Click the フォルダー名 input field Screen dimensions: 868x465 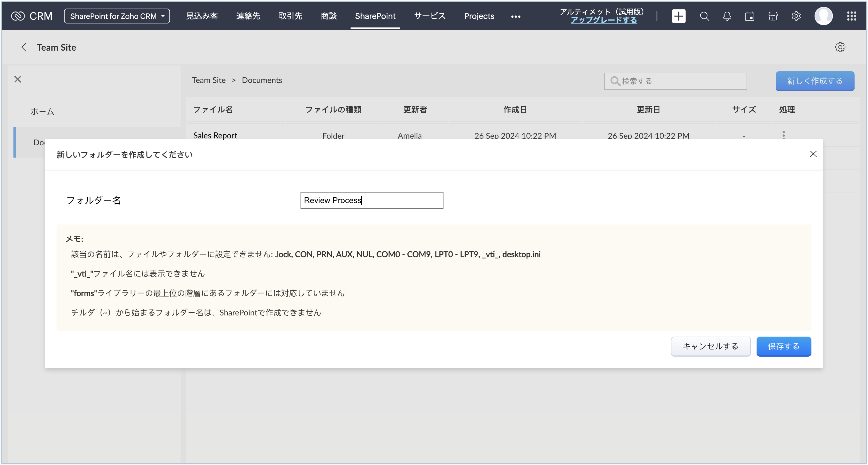point(372,200)
